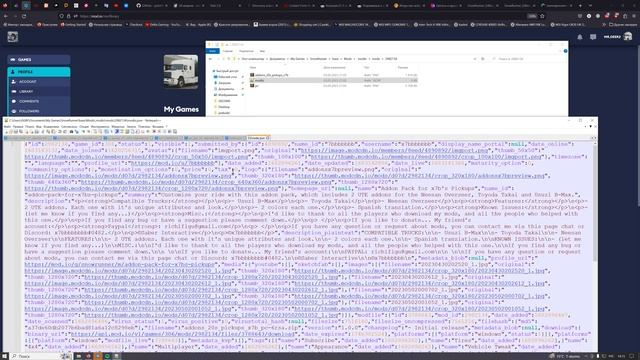Click the mod.io/g/snowrunner addon-pack link
Image resolution: width=640 pixels, height=360 pixels.
pos(120,264)
